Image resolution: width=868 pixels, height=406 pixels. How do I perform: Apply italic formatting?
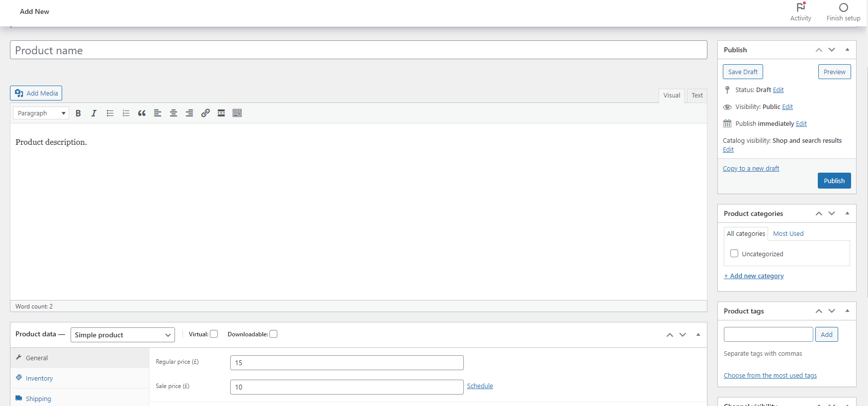[94, 113]
